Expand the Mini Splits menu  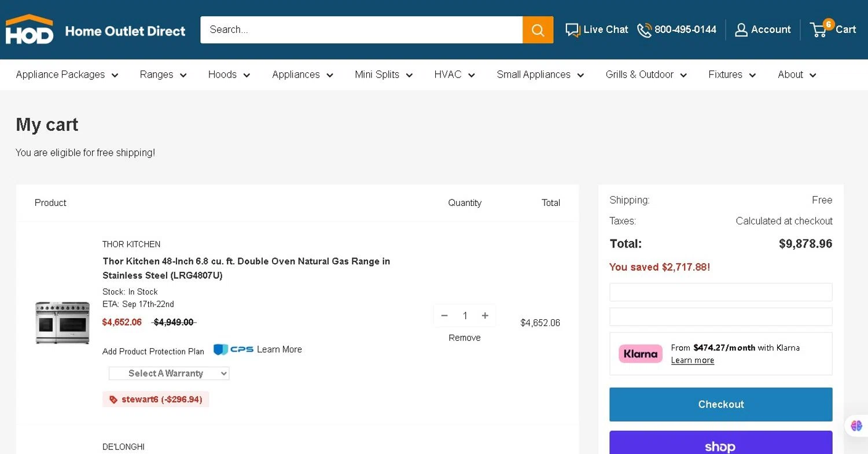tap(384, 75)
